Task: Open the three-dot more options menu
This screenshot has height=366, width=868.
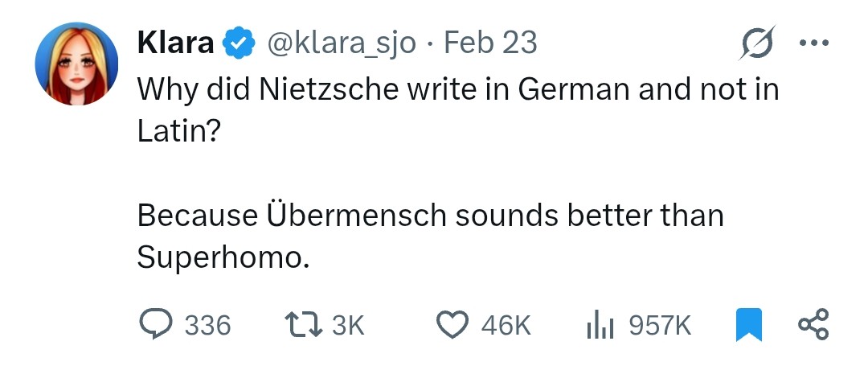Action: (813, 43)
